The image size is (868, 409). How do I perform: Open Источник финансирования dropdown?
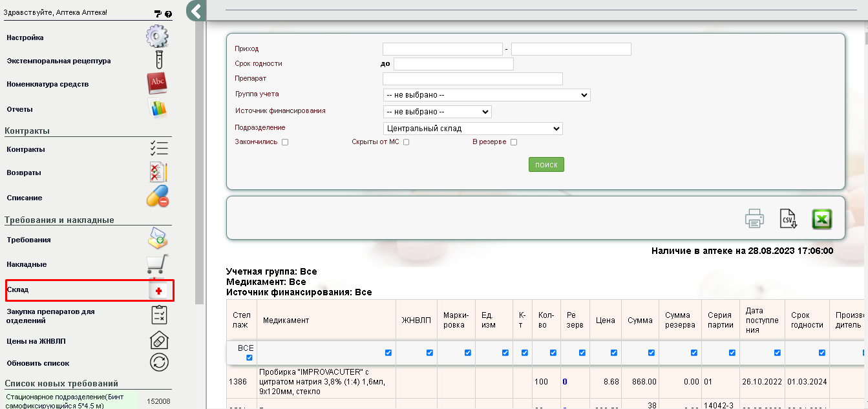coord(437,112)
